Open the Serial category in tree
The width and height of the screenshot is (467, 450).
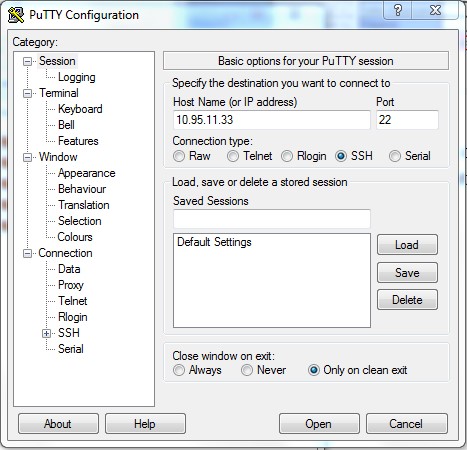pos(71,349)
